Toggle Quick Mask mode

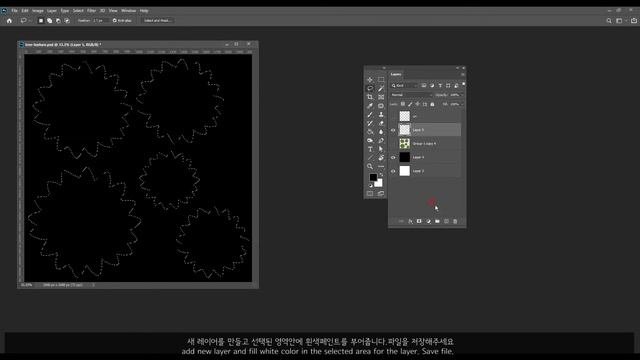(370, 193)
